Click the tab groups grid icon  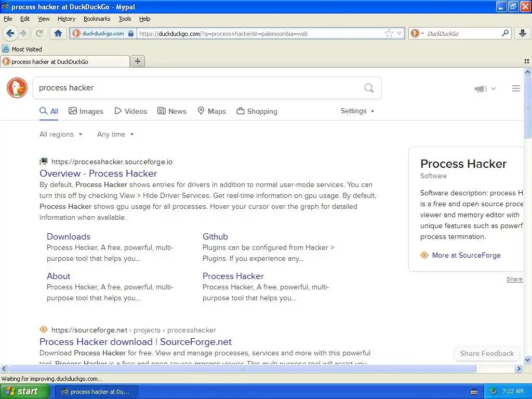[x=527, y=61]
